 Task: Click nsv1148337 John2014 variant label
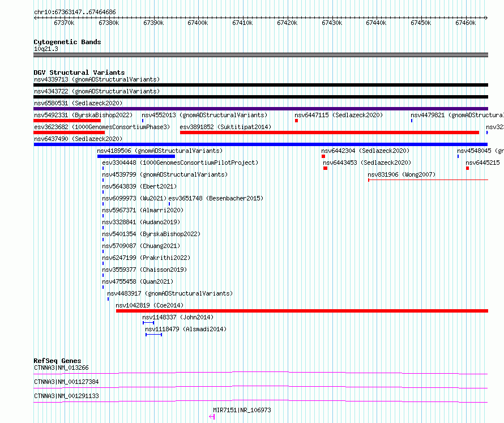click(178, 317)
